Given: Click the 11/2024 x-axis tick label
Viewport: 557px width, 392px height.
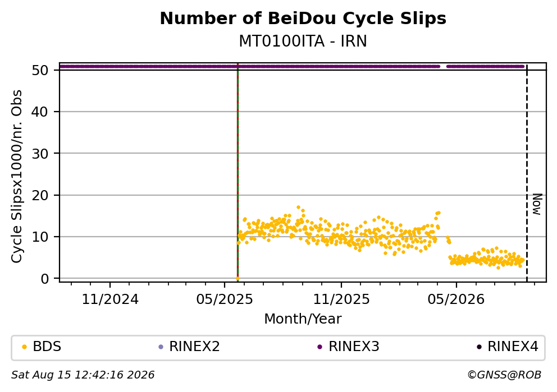Looking at the screenshot, I should point(110,300).
